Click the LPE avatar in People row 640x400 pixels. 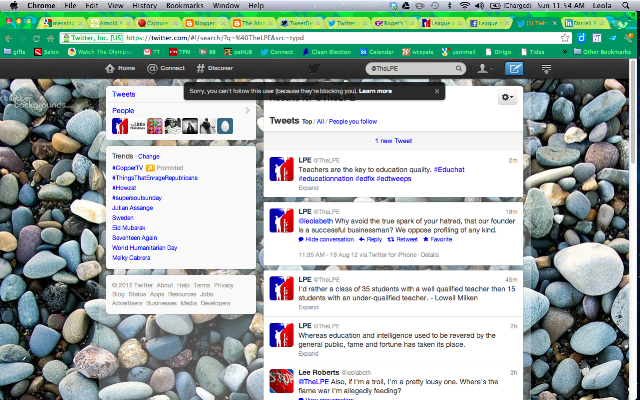120,126
